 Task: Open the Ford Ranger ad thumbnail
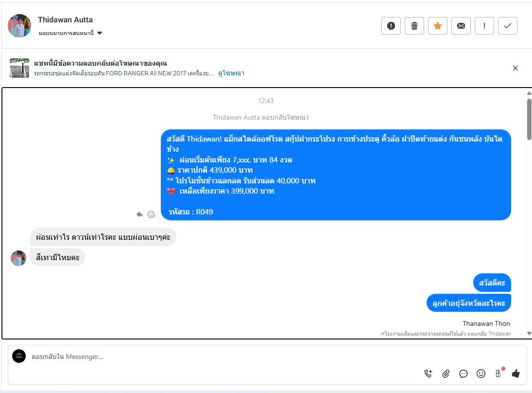click(19, 68)
